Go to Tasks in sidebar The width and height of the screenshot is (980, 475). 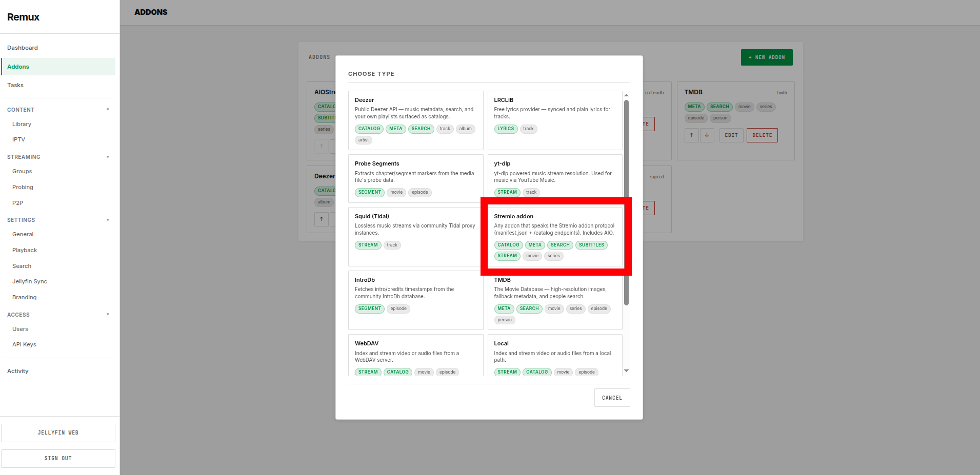pyautogui.click(x=15, y=85)
